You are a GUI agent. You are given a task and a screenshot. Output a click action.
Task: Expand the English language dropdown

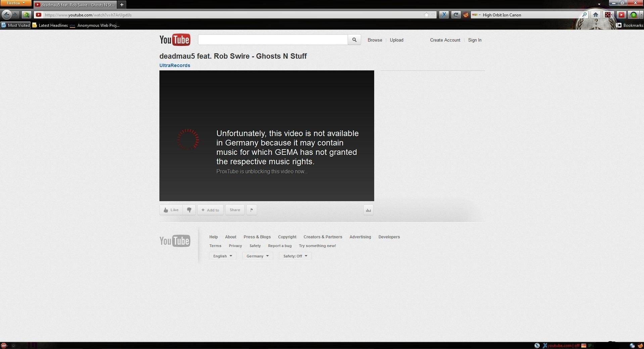[x=223, y=256]
